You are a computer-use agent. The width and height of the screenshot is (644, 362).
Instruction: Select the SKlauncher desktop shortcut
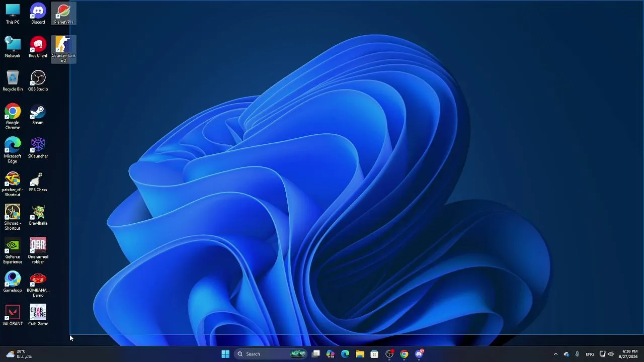click(38, 148)
